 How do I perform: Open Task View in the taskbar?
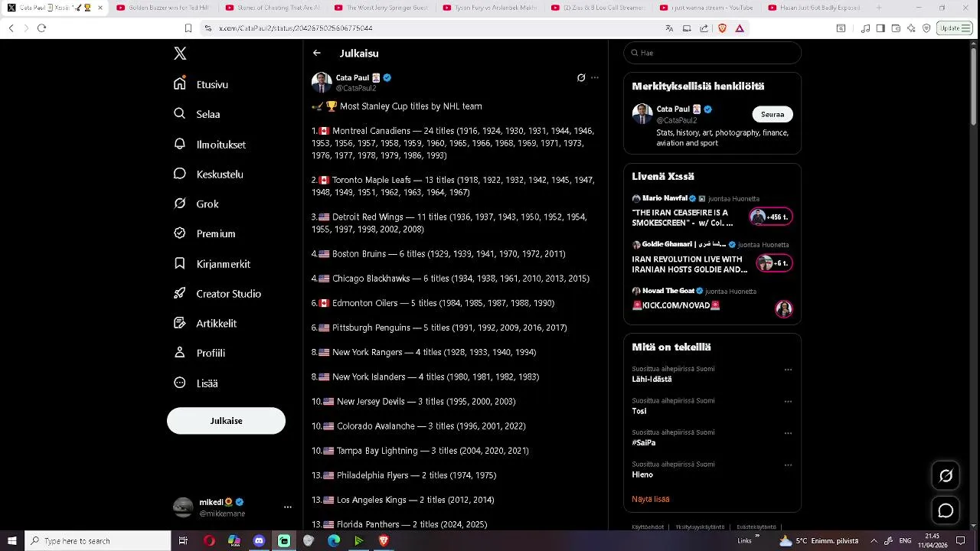[x=183, y=540]
